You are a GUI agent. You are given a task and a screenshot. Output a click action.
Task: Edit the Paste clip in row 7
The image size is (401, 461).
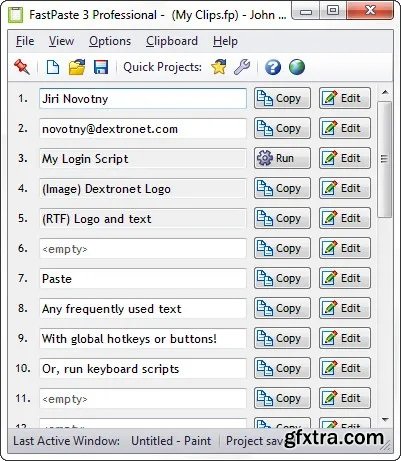coord(345,278)
